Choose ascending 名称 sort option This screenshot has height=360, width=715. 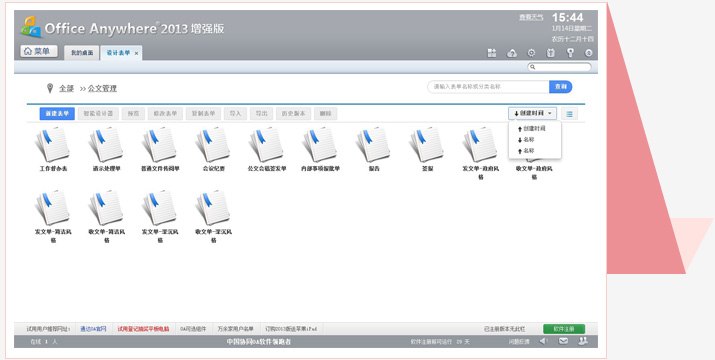pyautogui.click(x=526, y=151)
